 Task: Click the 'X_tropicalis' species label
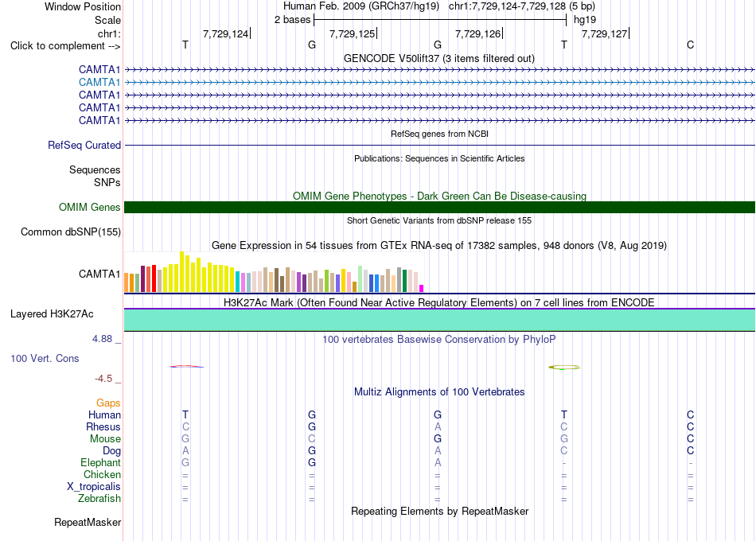tap(94, 487)
